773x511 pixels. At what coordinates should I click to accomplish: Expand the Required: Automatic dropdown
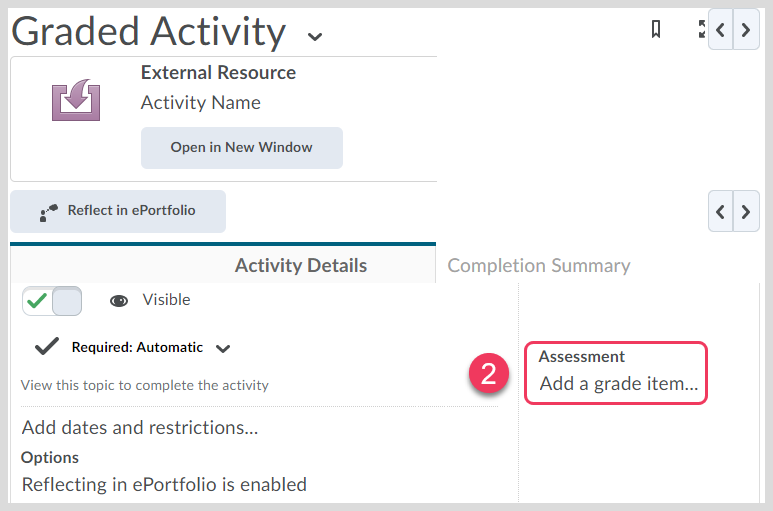click(x=223, y=349)
